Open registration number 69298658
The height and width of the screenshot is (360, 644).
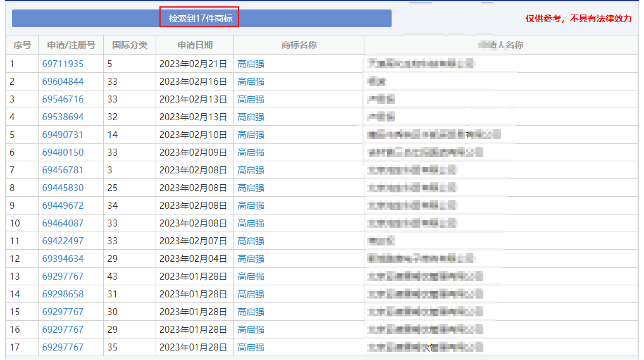point(63,294)
